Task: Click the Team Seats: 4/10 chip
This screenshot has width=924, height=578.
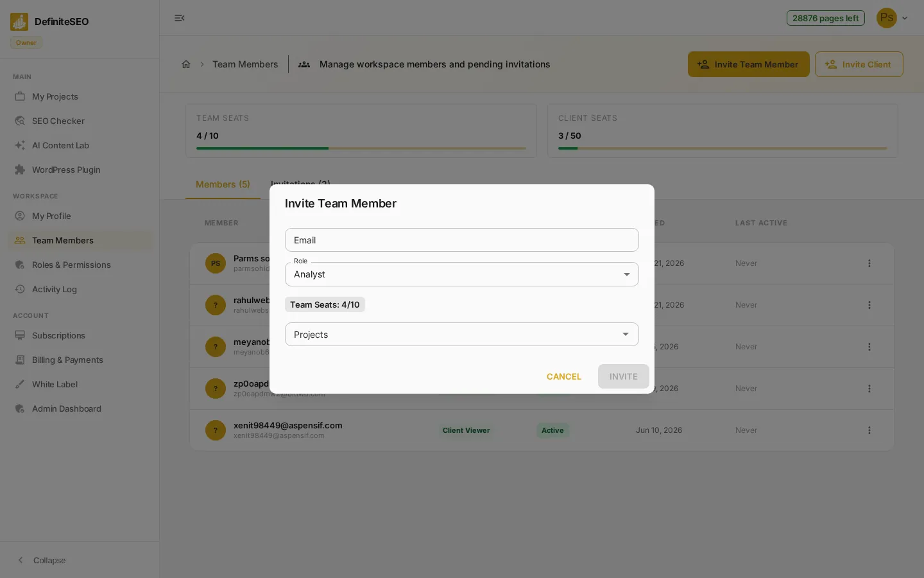Action: pos(325,304)
